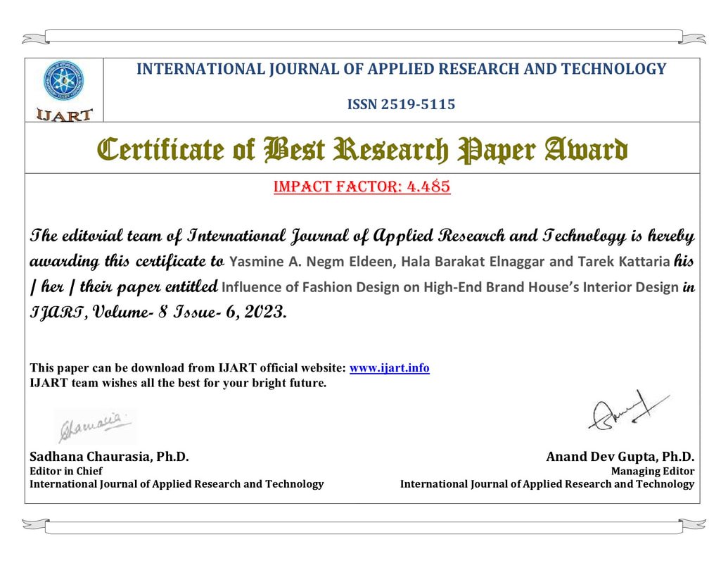Viewport: 728px width, 563px height.
Task: Select the name Anand Dev Gupta, Ph.D.
Action: click(620, 457)
